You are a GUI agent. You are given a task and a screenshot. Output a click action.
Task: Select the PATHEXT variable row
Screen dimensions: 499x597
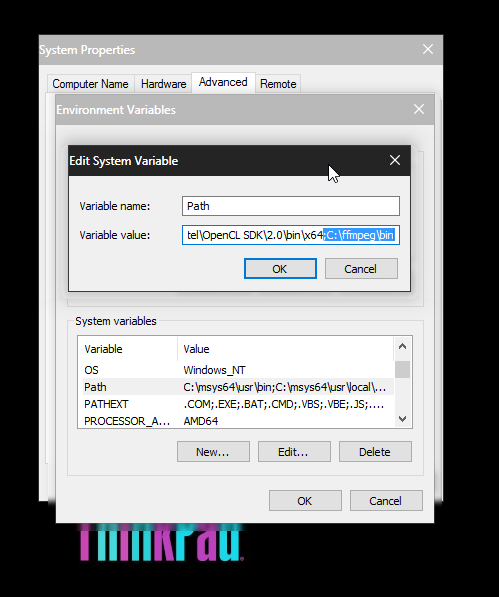tap(238, 404)
